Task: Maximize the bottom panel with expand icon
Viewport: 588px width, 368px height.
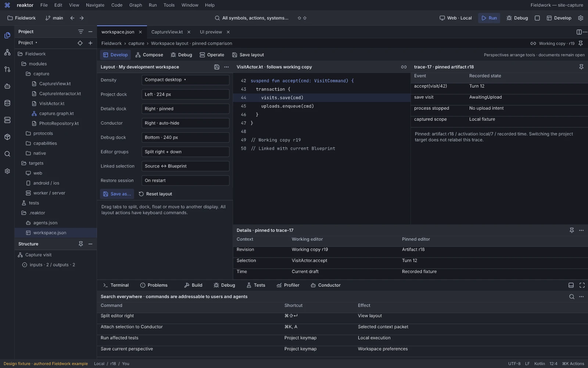Action: pos(582,285)
